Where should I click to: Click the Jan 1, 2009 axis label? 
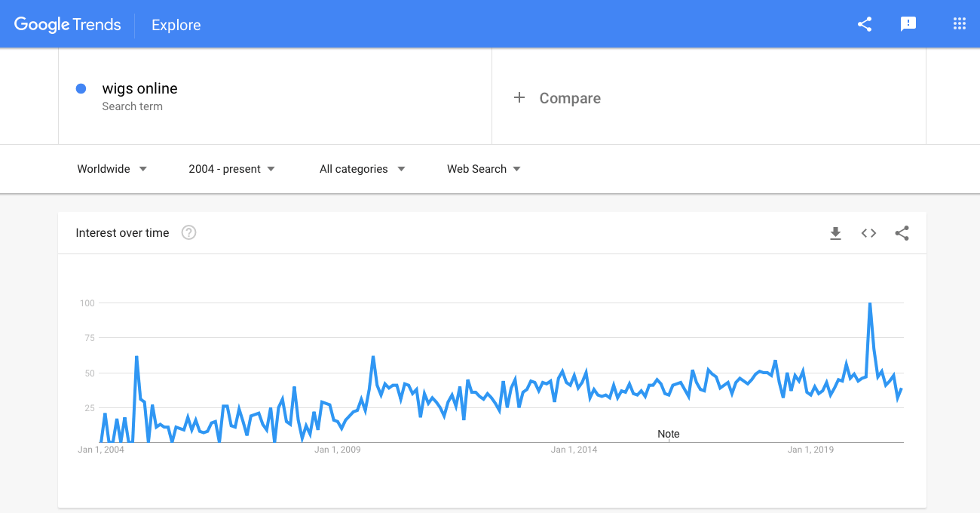pyautogui.click(x=338, y=450)
